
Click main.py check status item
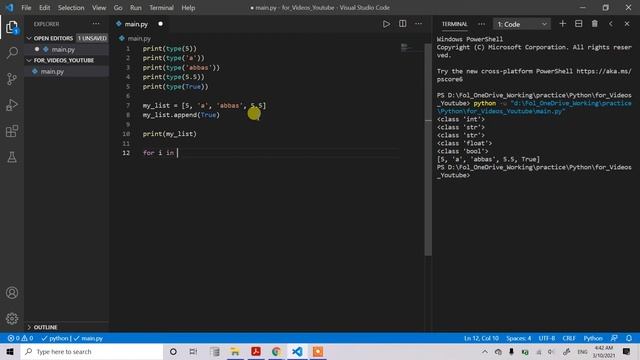[89, 338]
